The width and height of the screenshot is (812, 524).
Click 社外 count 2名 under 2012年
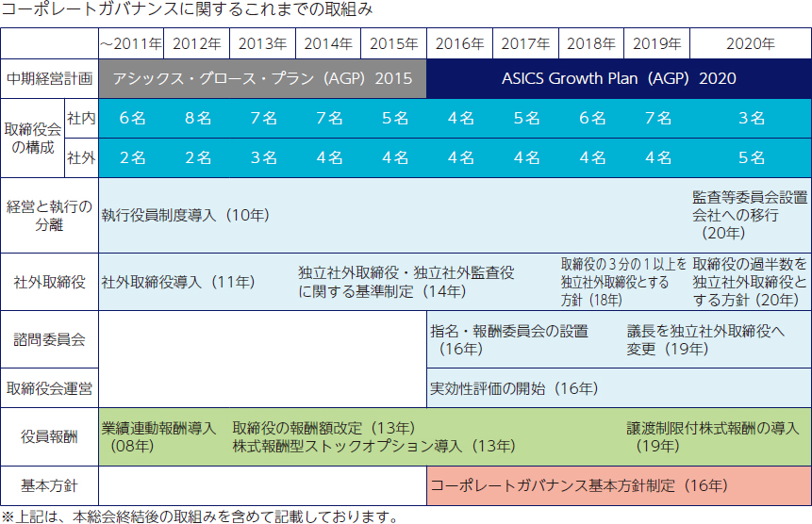coord(198,157)
